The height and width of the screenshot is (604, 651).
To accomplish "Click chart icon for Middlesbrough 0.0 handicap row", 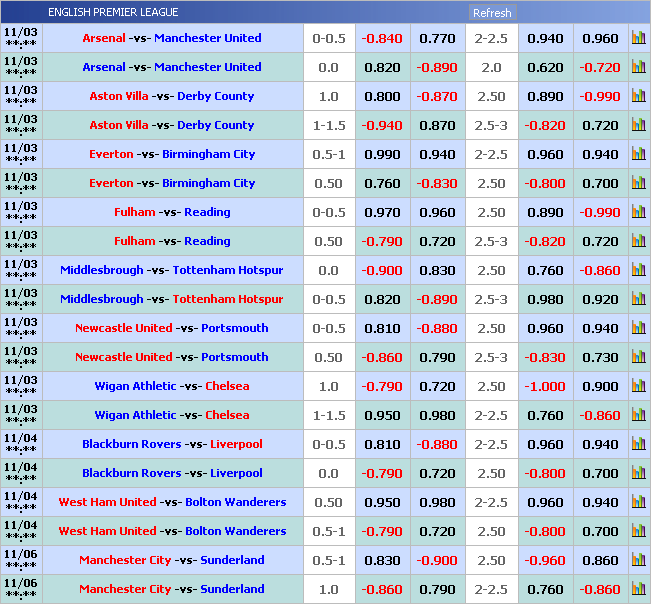I will tap(638, 271).
